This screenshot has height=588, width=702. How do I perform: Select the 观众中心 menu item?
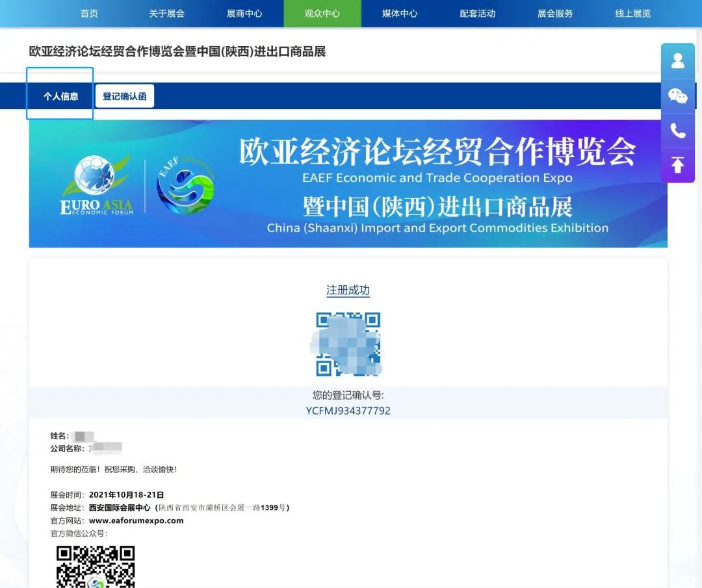click(x=322, y=14)
